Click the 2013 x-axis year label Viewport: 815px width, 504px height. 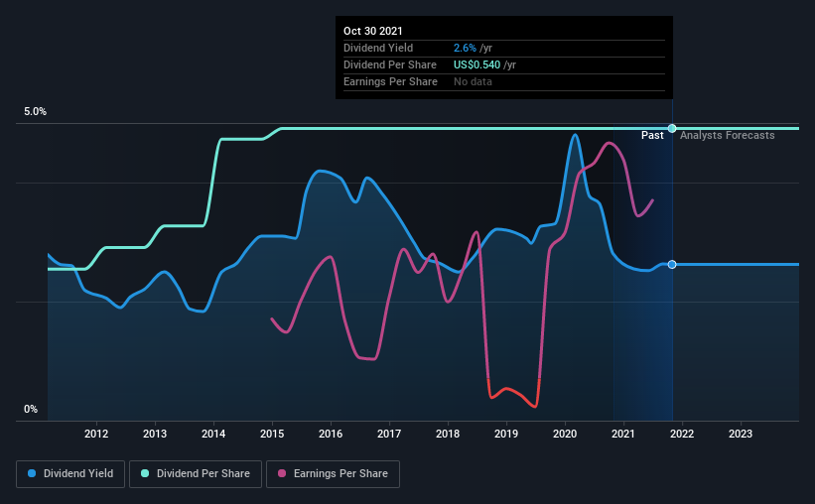click(155, 434)
